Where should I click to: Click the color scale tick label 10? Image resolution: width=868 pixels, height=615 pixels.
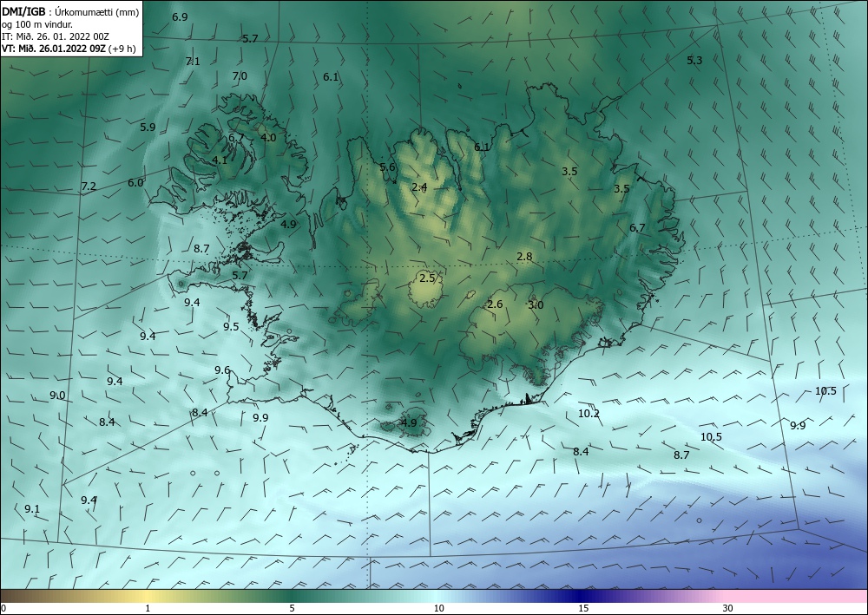[438, 609]
